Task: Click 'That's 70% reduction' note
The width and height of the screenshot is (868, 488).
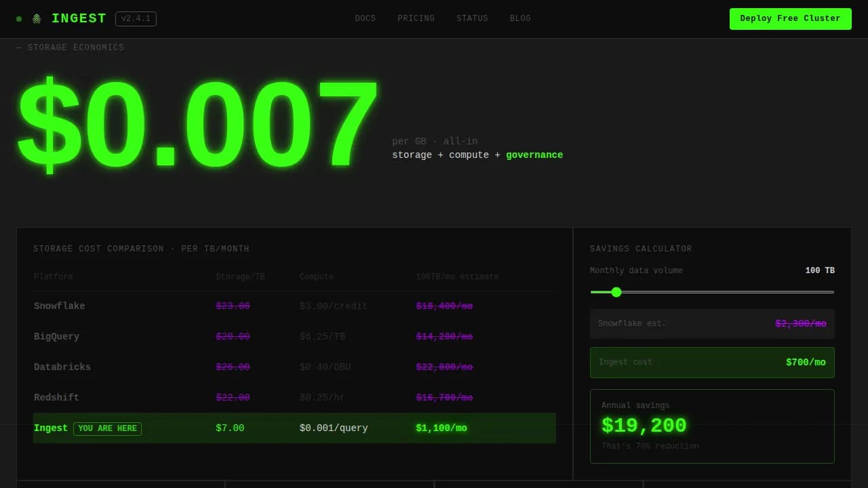Action: [x=650, y=446]
